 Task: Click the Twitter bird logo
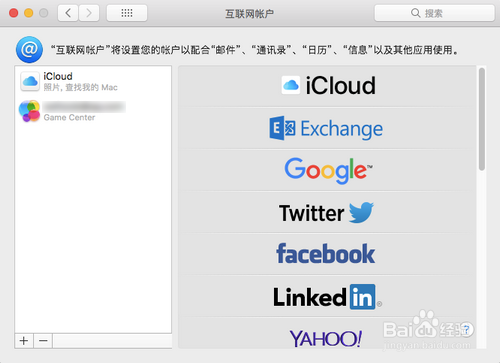click(x=361, y=212)
